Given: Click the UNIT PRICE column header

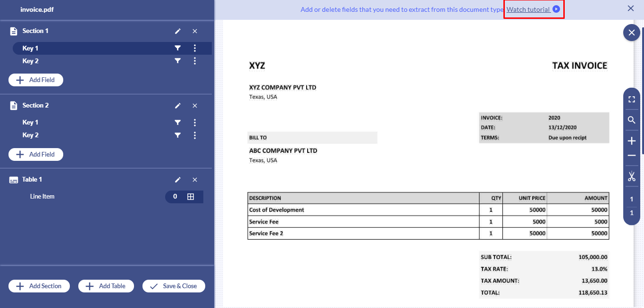Looking at the screenshot, I should [532, 198].
